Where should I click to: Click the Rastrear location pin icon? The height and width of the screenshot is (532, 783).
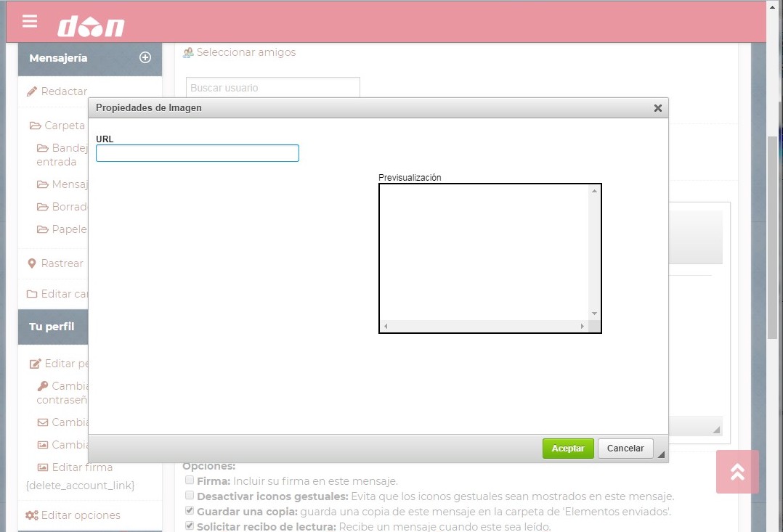click(x=32, y=263)
